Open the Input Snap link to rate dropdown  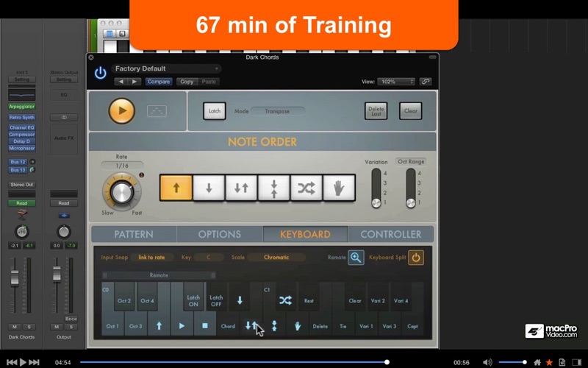151,257
